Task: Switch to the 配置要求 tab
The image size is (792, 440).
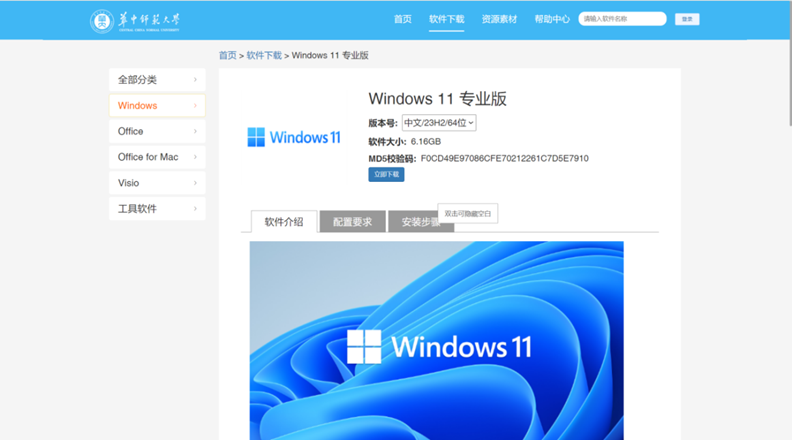Action: tap(352, 222)
